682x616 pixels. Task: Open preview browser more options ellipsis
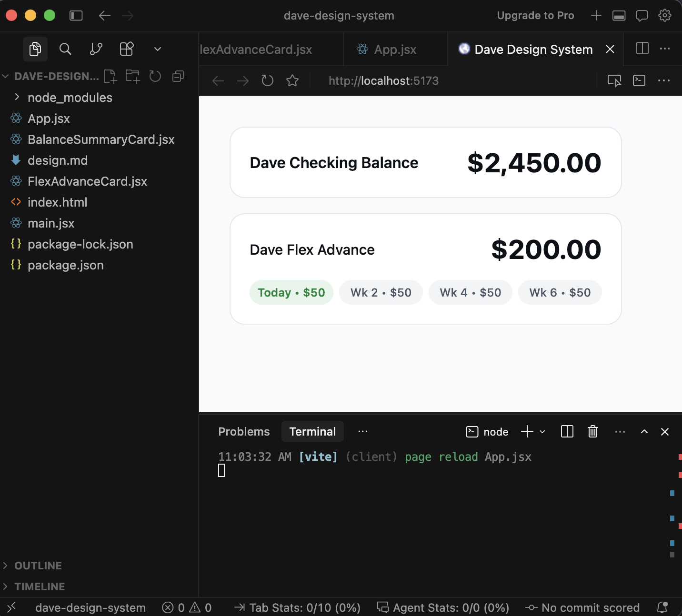click(664, 81)
